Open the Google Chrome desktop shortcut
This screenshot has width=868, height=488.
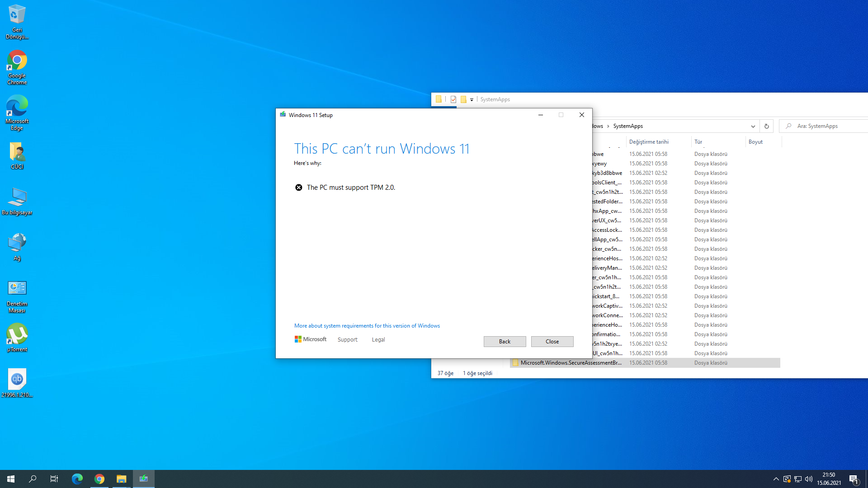[x=17, y=67]
